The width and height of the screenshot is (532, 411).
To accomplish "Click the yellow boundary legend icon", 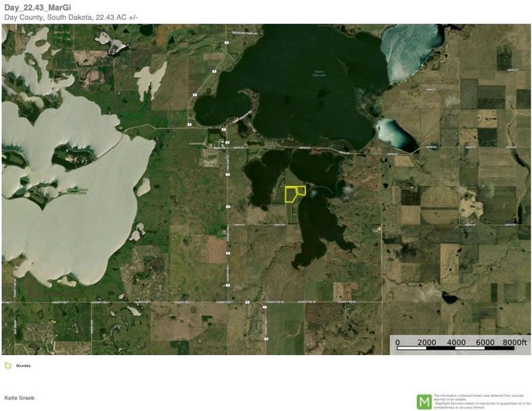I will pos(7,366).
